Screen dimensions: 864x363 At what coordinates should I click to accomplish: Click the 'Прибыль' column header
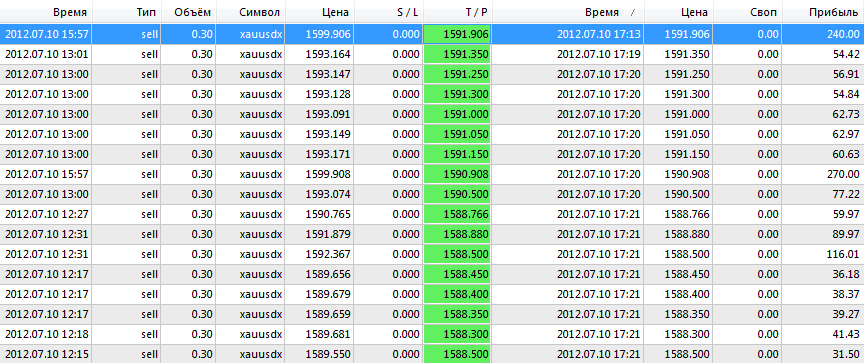pyautogui.click(x=823, y=12)
